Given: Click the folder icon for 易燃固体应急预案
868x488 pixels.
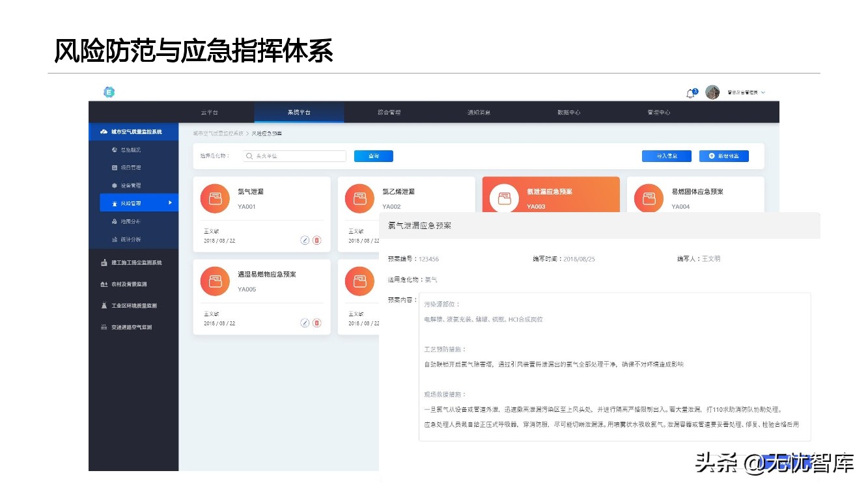Looking at the screenshot, I should (649, 198).
